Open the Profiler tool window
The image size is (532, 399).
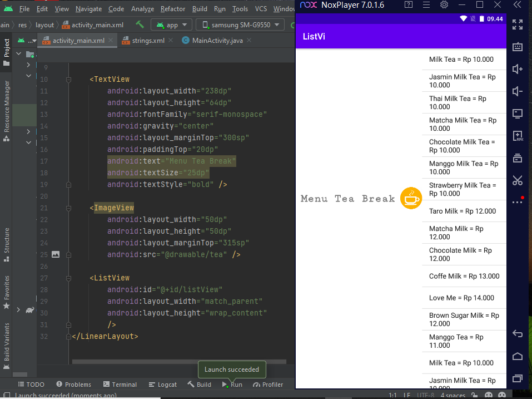(268, 385)
